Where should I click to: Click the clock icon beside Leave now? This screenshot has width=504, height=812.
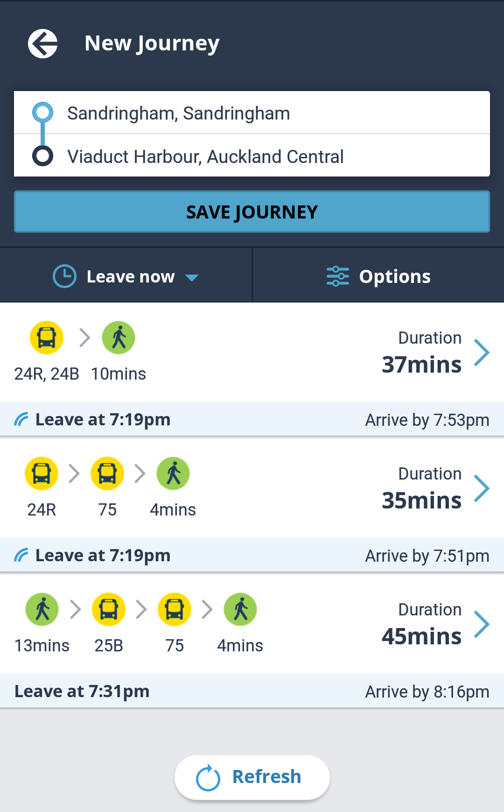[x=64, y=276]
